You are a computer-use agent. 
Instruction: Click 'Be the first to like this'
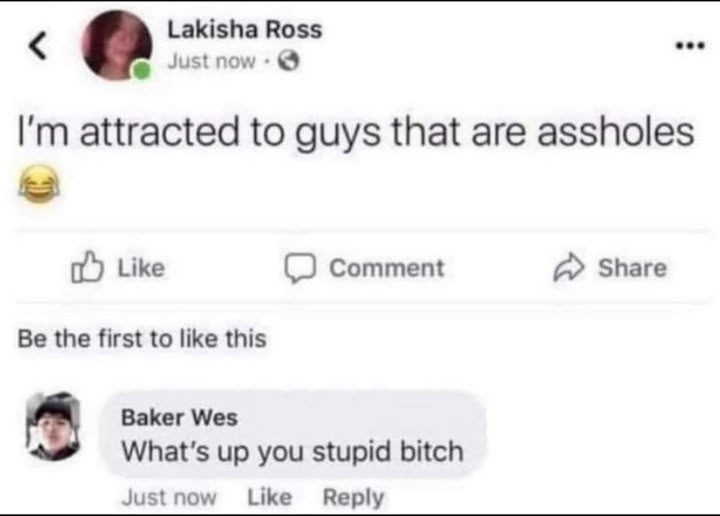click(x=142, y=339)
